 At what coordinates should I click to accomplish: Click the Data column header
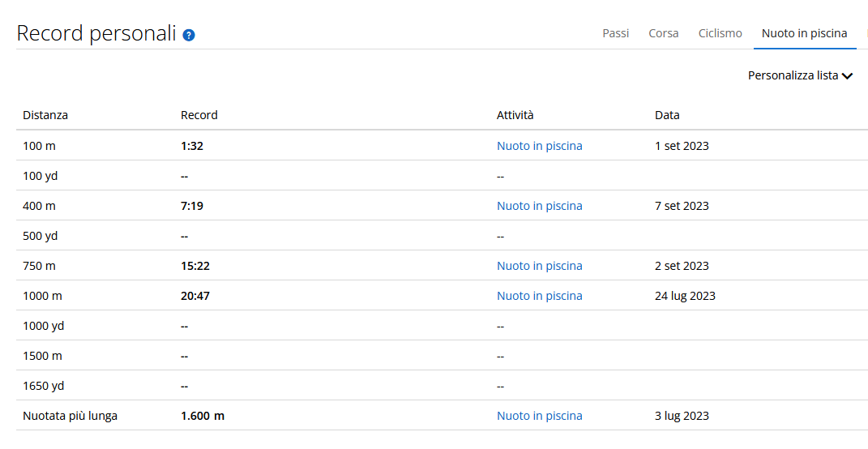(x=667, y=115)
